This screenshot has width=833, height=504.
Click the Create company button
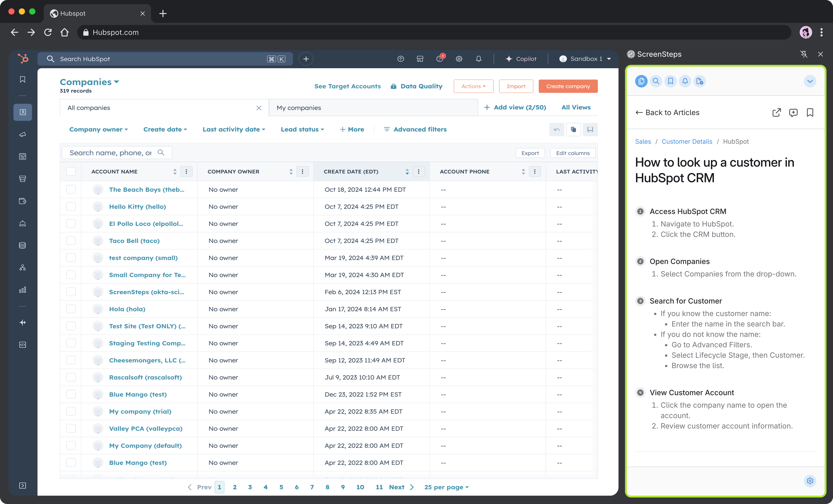(568, 86)
